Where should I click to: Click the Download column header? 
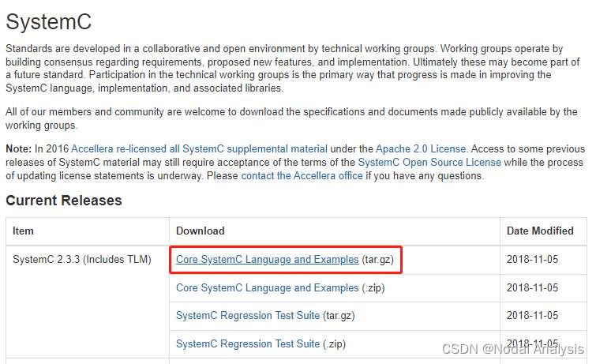point(200,231)
